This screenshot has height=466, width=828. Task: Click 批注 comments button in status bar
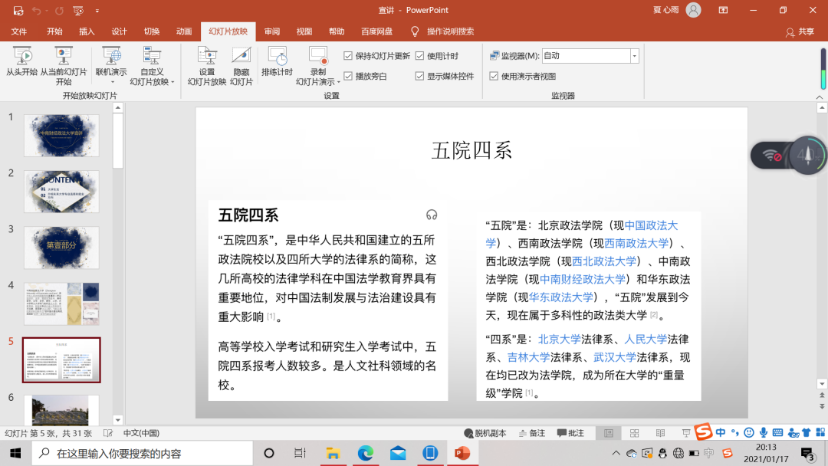[x=570, y=433]
